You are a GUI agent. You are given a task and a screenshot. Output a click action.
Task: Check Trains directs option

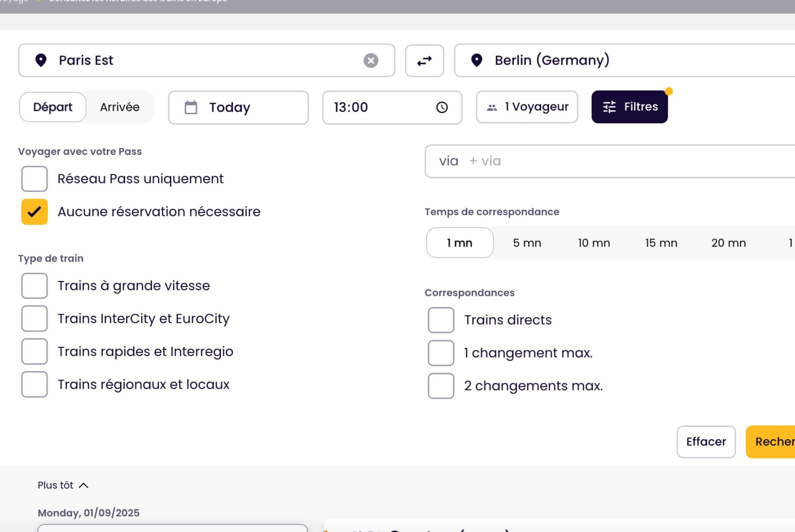pyautogui.click(x=441, y=320)
